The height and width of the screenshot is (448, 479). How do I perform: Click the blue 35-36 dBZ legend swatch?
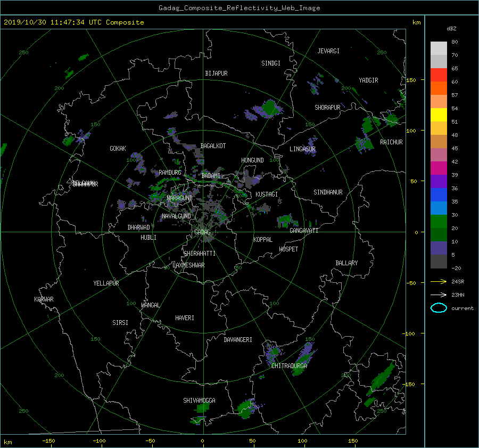[439, 194]
